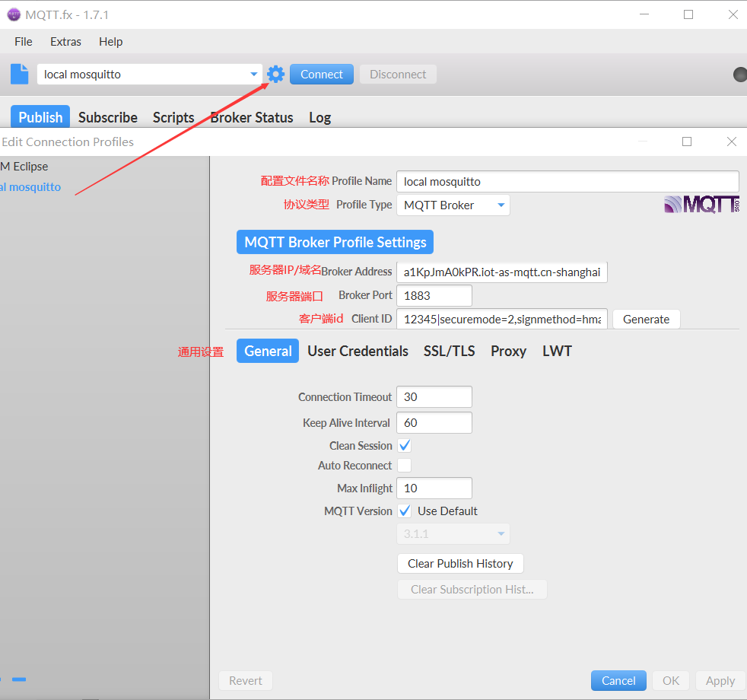Uncheck Use Default for MQTT Version
The image size is (747, 700).
[x=404, y=511]
